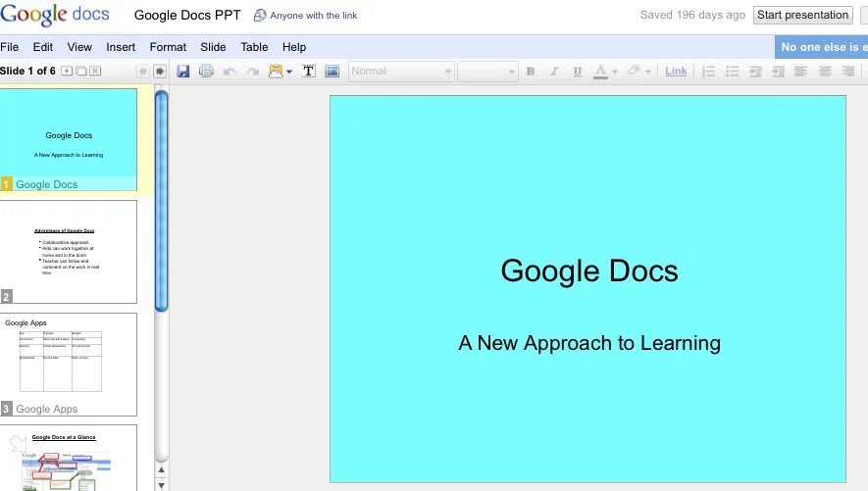Decrease the text indent

(755, 71)
